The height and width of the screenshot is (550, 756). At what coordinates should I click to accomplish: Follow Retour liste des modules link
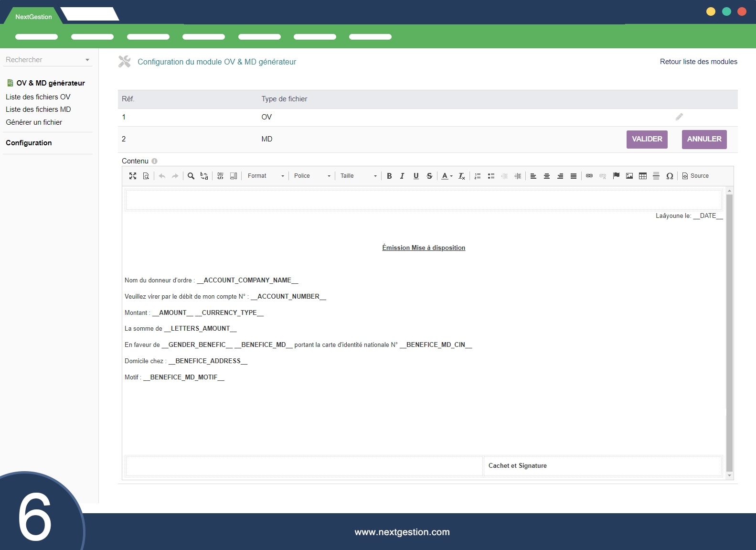pos(698,62)
